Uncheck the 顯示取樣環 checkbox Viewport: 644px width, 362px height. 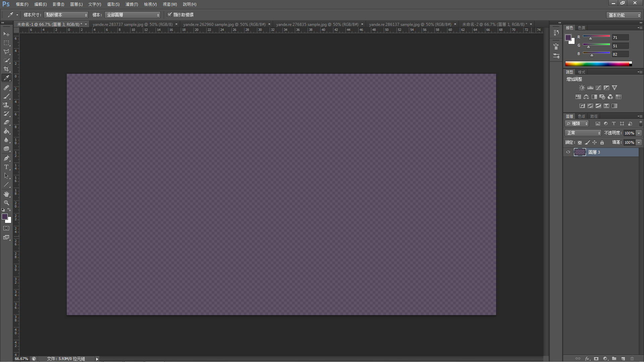point(170,15)
